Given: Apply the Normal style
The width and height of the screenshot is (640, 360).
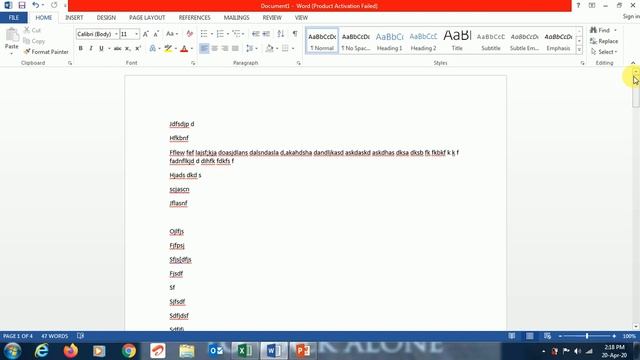Looking at the screenshot, I should (x=322, y=40).
